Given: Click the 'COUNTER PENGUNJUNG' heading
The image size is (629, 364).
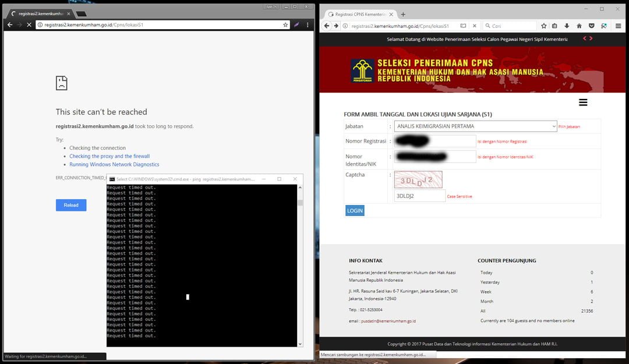Looking at the screenshot, I should [507, 261].
